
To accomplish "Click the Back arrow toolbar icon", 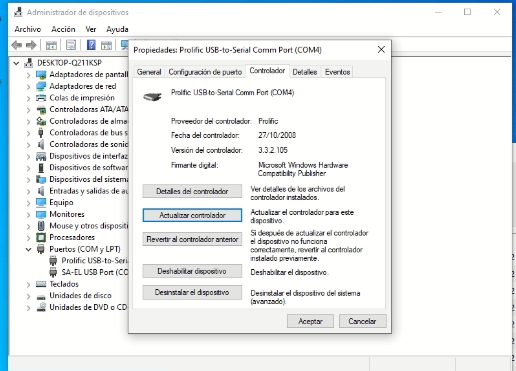I will click(x=16, y=45).
